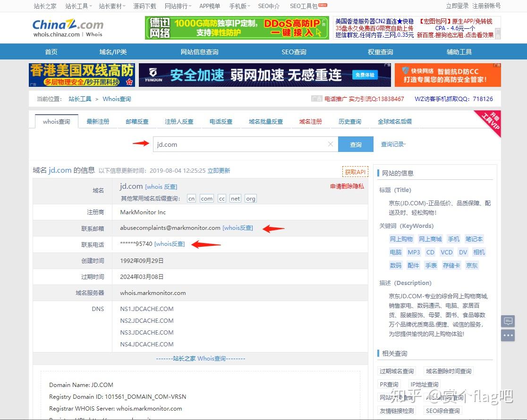
Task: Switch to 域名批量反查 tab
Action: [266, 121]
